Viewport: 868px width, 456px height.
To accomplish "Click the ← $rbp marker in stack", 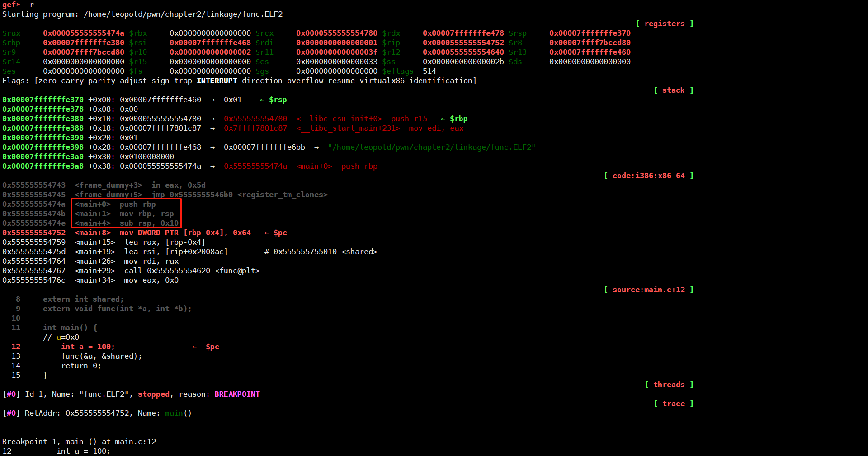I will 454,119.
